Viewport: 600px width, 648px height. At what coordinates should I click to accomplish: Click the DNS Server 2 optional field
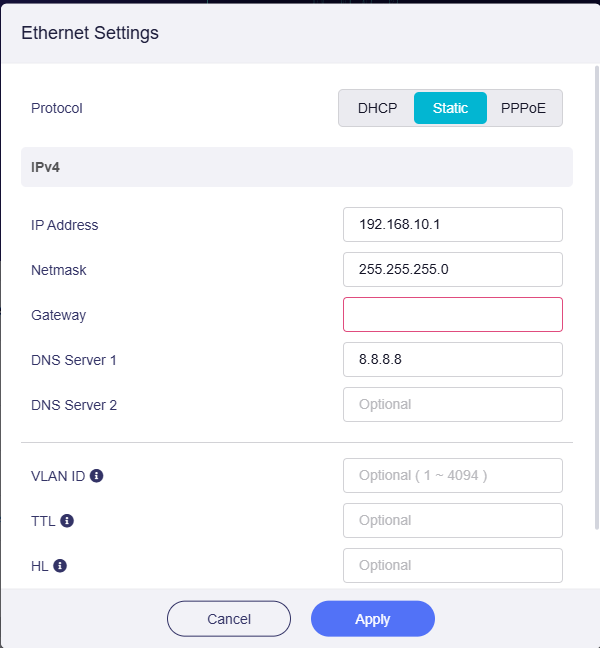pyautogui.click(x=452, y=405)
